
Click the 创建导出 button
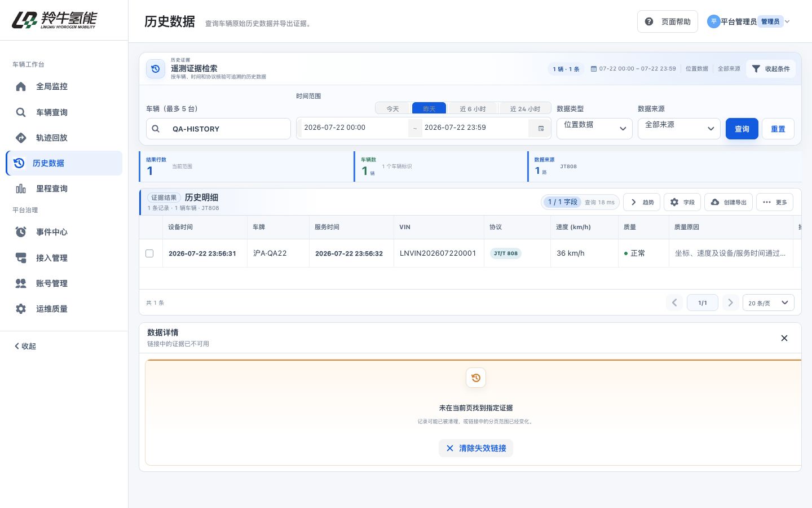click(729, 202)
